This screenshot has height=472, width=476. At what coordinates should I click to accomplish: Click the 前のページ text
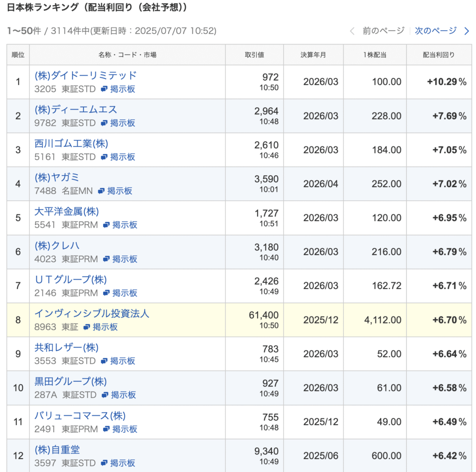pyautogui.click(x=383, y=31)
